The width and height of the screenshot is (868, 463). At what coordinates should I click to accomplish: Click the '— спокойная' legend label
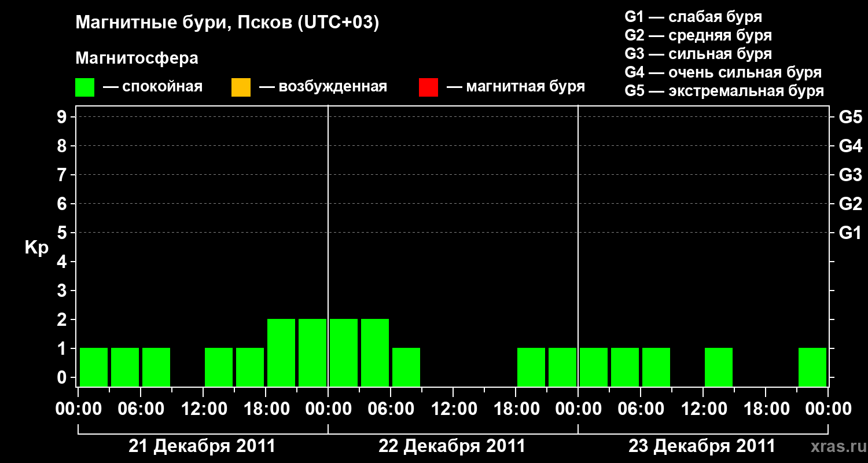click(153, 87)
